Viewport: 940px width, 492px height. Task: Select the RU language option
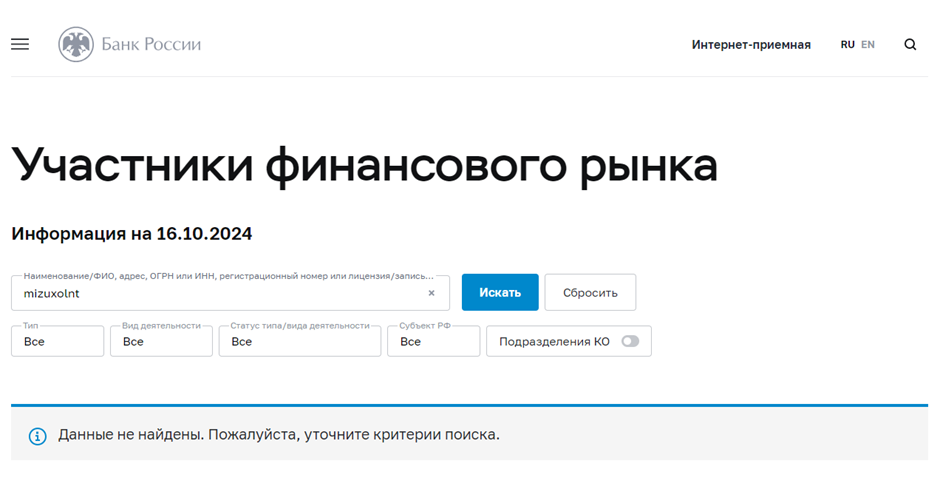[x=847, y=44]
